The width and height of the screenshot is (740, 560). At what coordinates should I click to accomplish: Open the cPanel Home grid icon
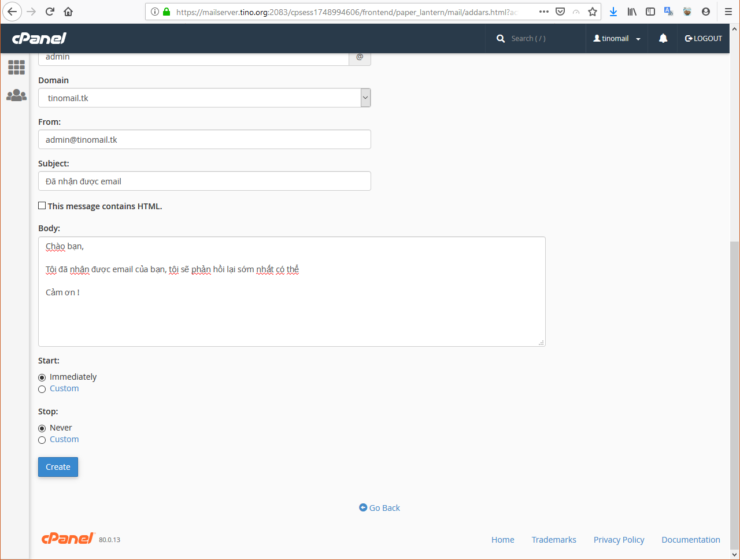(x=16, y=67)
